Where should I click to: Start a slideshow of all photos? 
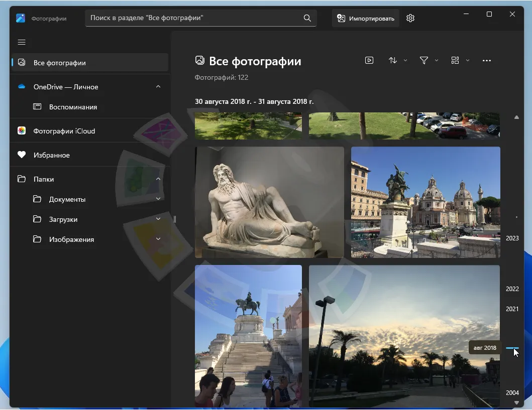pyautogui.click(x=369, y=60)
